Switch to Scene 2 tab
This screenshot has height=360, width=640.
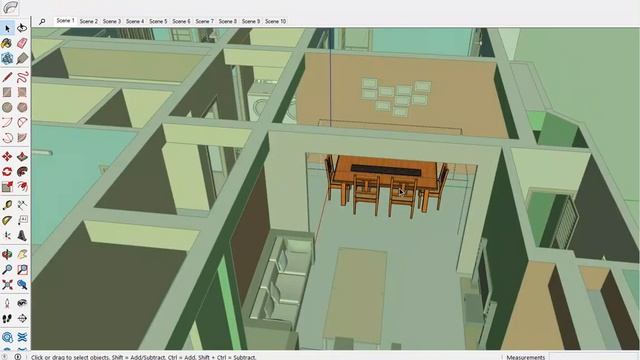pyautogui.click(x=89, y=21)
